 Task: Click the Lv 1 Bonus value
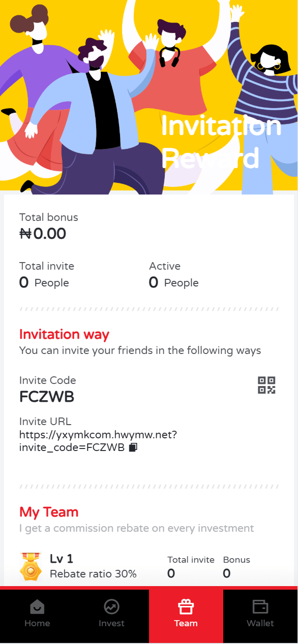point(227,574)
